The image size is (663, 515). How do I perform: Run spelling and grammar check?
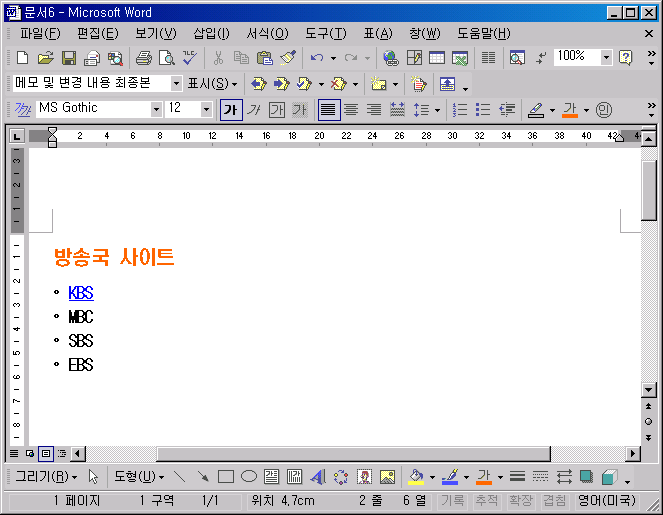click(190, 58)
